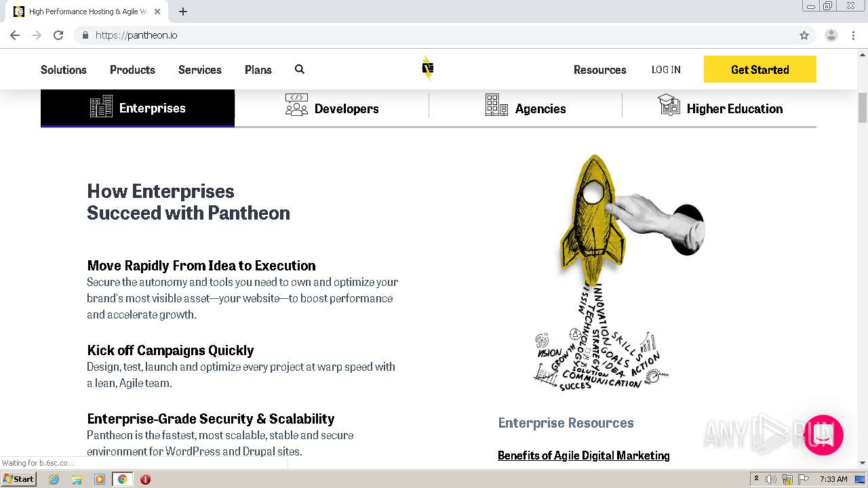This screenshot has height=488, width=868.
Task: Click the Chrome taskbar icon
Action: coord(123,479)
